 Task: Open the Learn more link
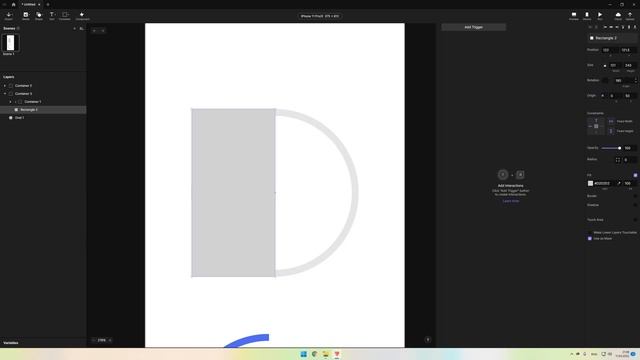point(511,201)
